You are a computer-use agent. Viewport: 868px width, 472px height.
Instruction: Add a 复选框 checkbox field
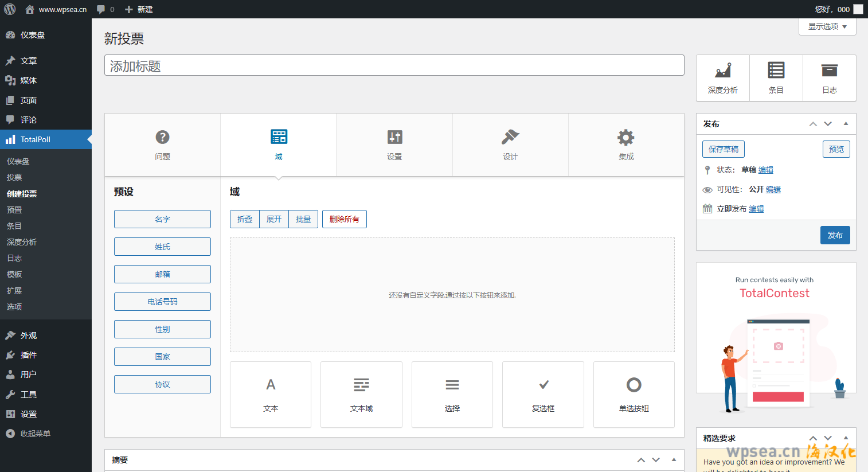(543, 395)
